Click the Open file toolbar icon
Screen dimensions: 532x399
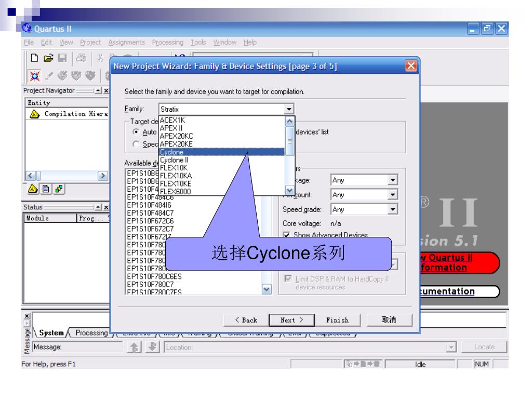pyautogui.click(x=48, y=58)
